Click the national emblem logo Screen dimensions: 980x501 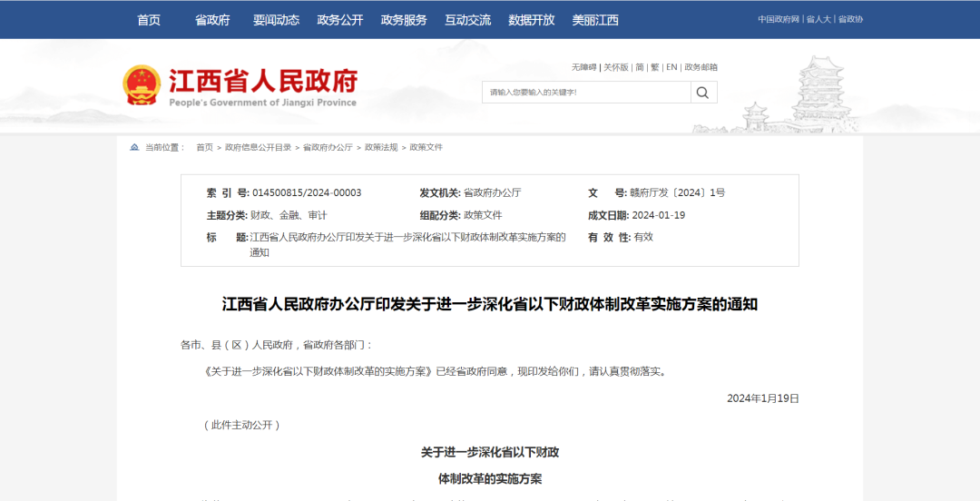[x=142, y=84]
